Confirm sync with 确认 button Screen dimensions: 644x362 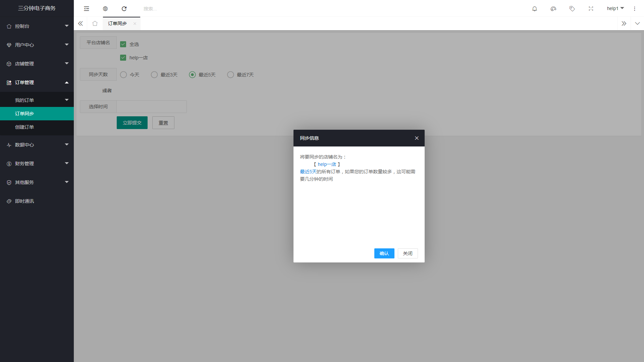[384, 253]
